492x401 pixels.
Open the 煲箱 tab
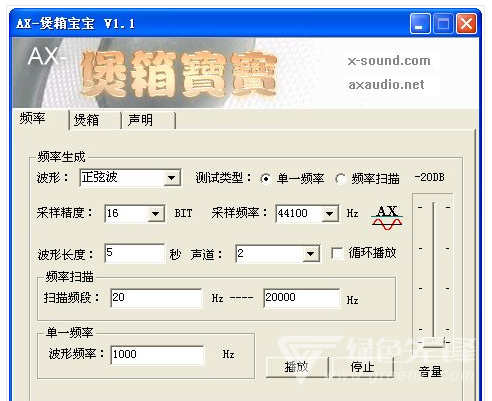[x=86, y=120]
